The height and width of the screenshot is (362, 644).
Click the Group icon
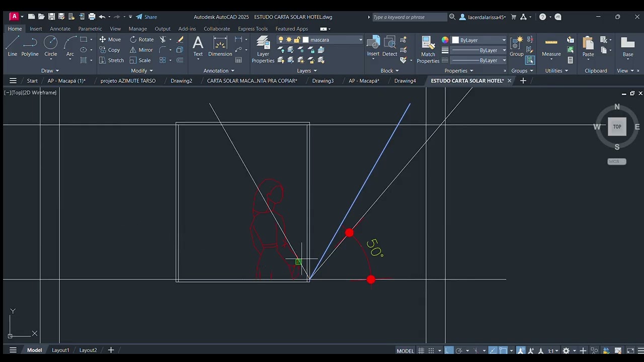pyautogui.click(x=516, y=46)
